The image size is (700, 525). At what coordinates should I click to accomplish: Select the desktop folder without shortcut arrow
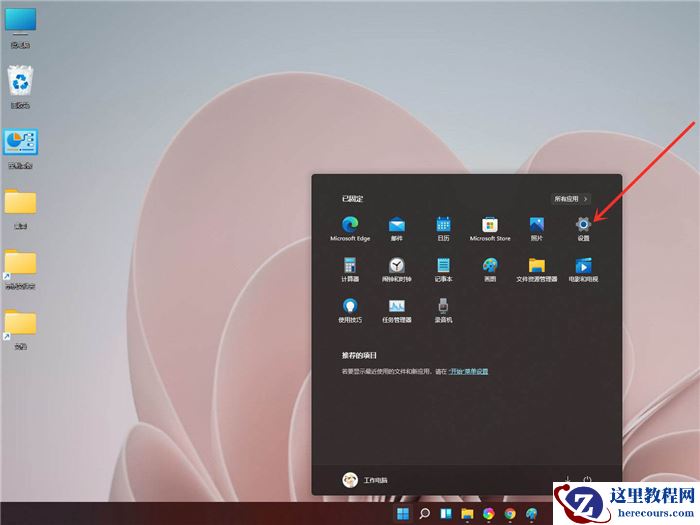click(21, 209)
